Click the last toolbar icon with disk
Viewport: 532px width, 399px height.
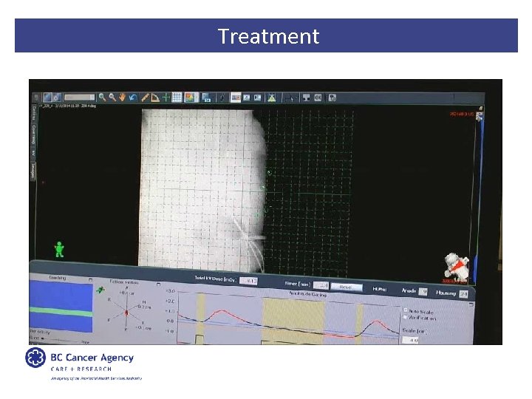[x=332, y=98]
